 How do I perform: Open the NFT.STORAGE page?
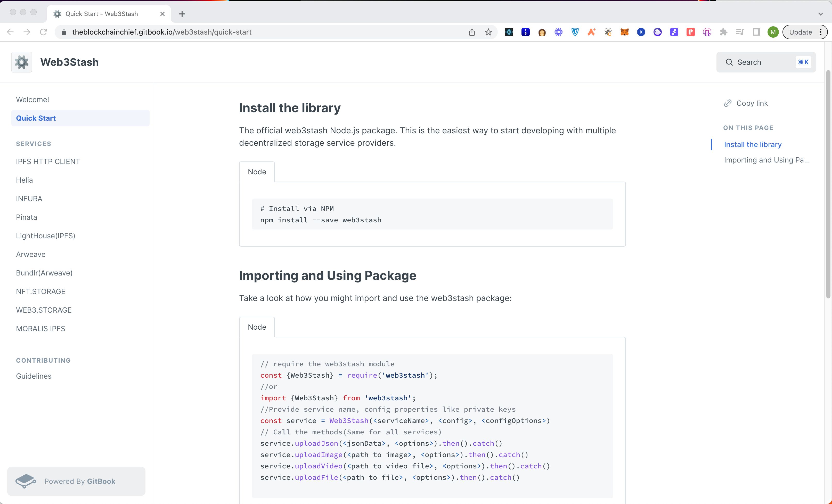coord(40,291)
